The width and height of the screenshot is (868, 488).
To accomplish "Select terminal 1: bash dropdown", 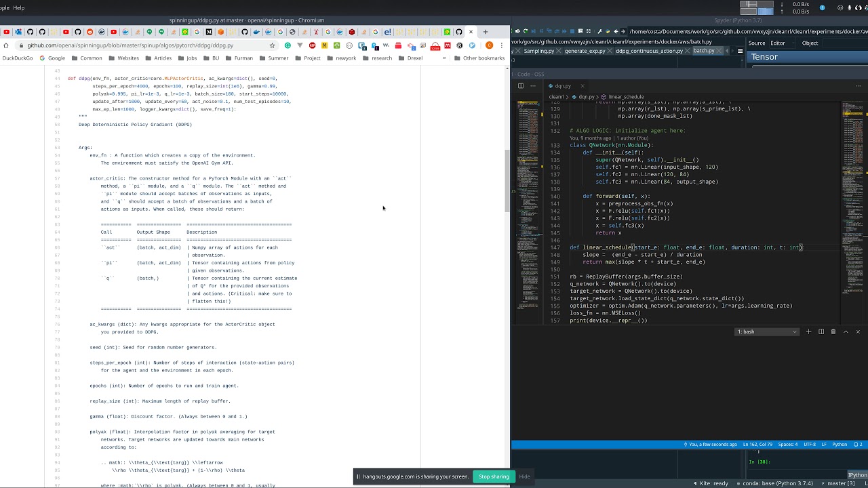I will [x=767, y=331].
